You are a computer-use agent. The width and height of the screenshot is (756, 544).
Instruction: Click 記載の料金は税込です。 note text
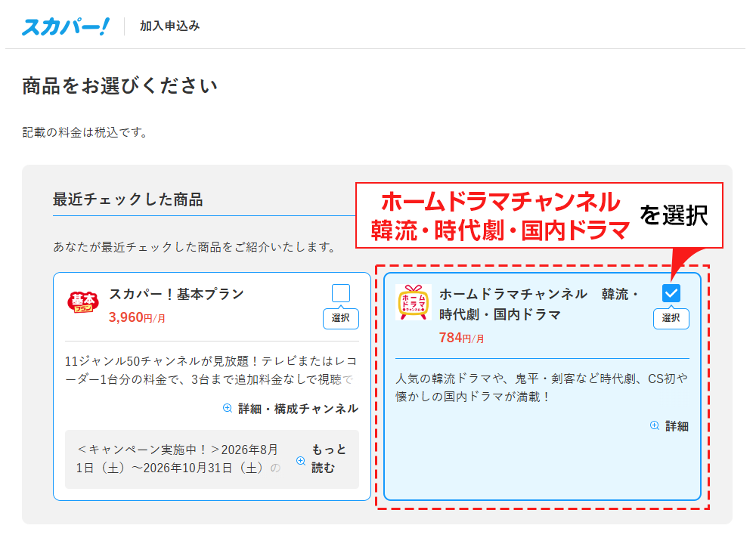pyautogui.click(x=85, y=132)
